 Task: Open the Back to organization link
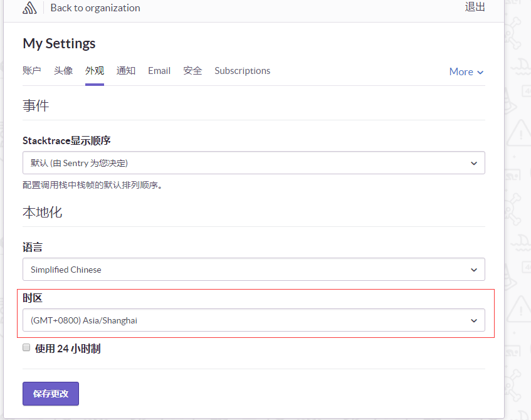pos(95,8)
